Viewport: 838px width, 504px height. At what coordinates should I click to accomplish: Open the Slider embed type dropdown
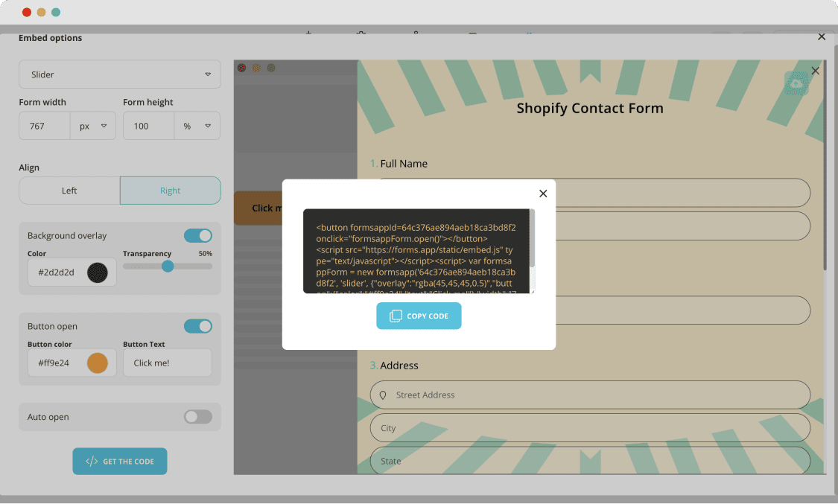120,74
